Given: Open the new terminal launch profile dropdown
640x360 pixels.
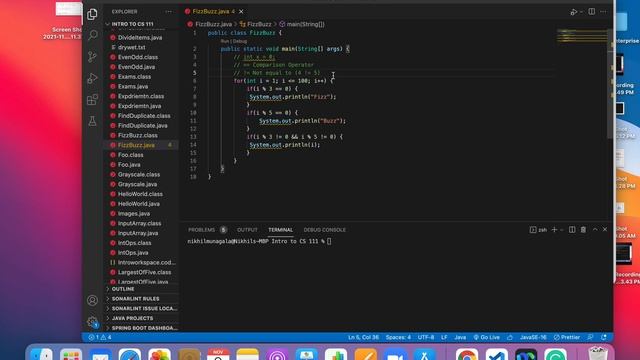Looking at the screenshot, I should [562, 230].
